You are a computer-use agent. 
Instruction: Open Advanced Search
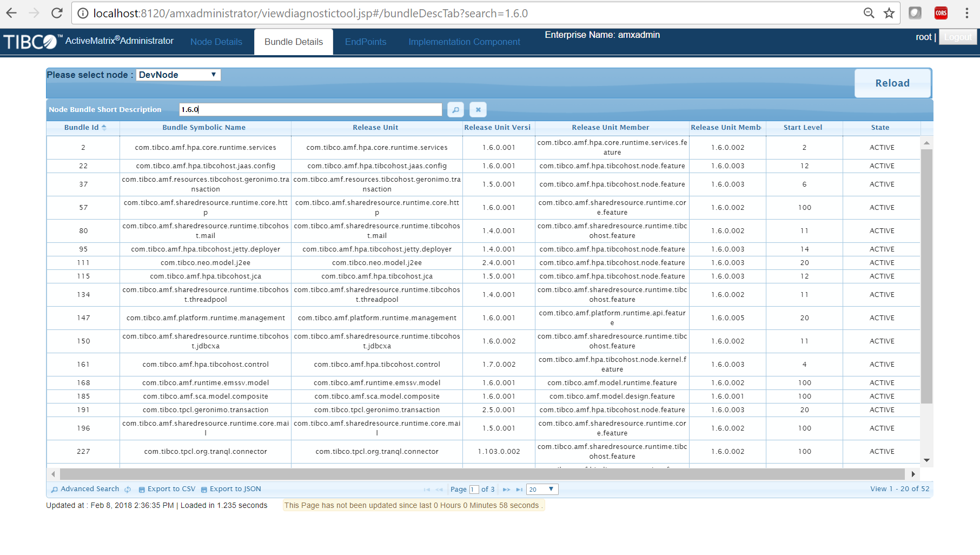tap(85, 489)
